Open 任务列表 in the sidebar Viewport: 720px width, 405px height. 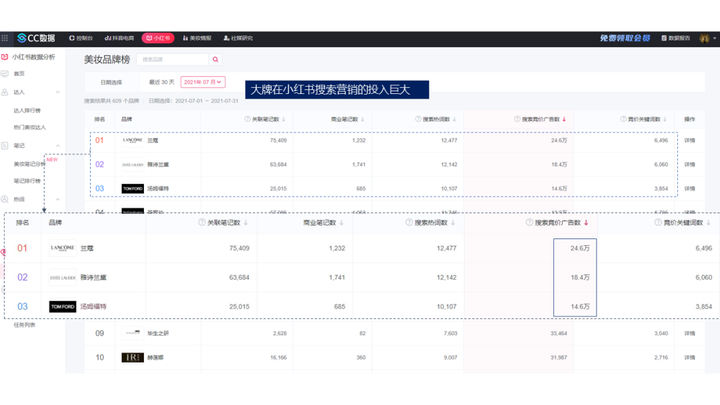click(x=24, y=325)
